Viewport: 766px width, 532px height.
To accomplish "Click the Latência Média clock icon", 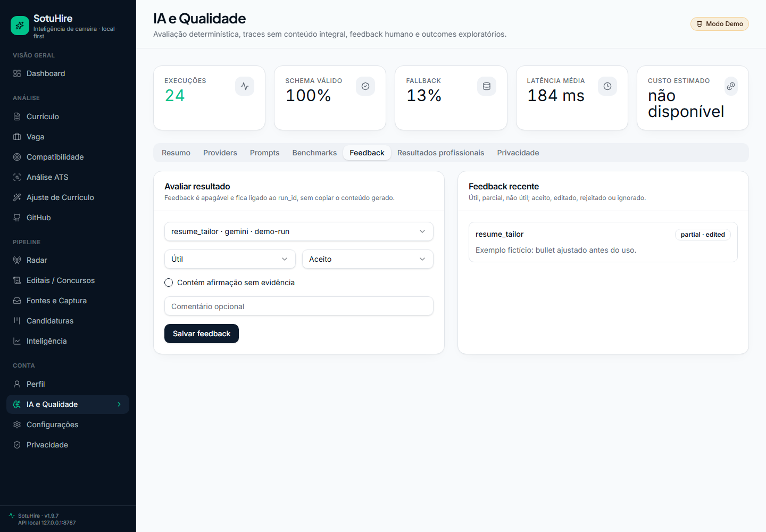I will tap(607, 86).
